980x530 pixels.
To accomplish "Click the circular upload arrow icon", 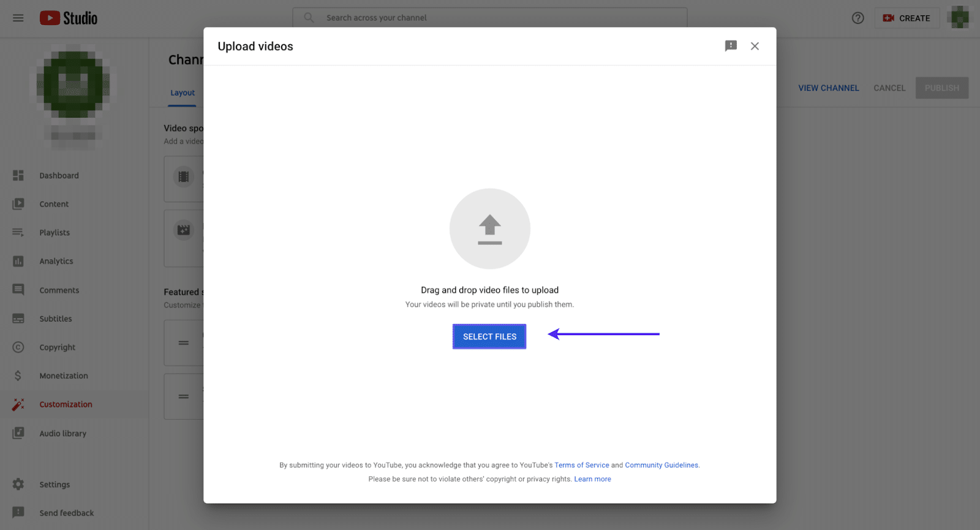I will 489,229.
